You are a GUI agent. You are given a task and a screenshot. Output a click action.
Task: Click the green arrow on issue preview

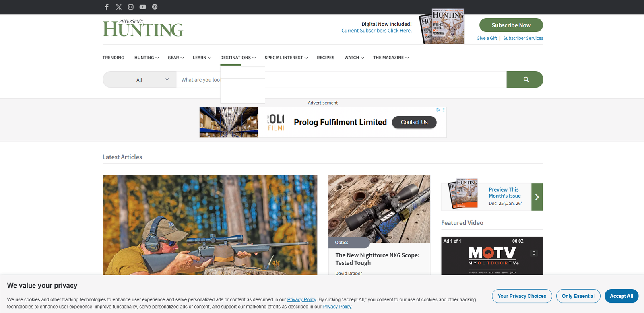537,197
